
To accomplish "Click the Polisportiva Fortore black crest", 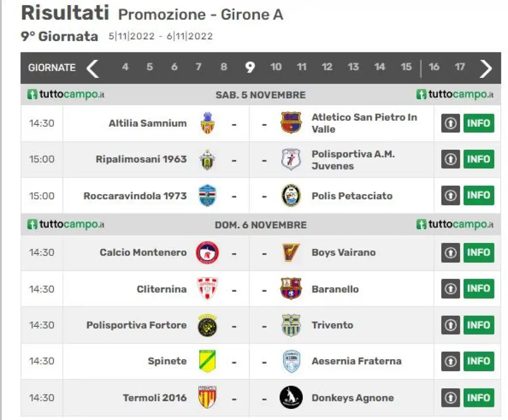I will (x=207, y=325).
